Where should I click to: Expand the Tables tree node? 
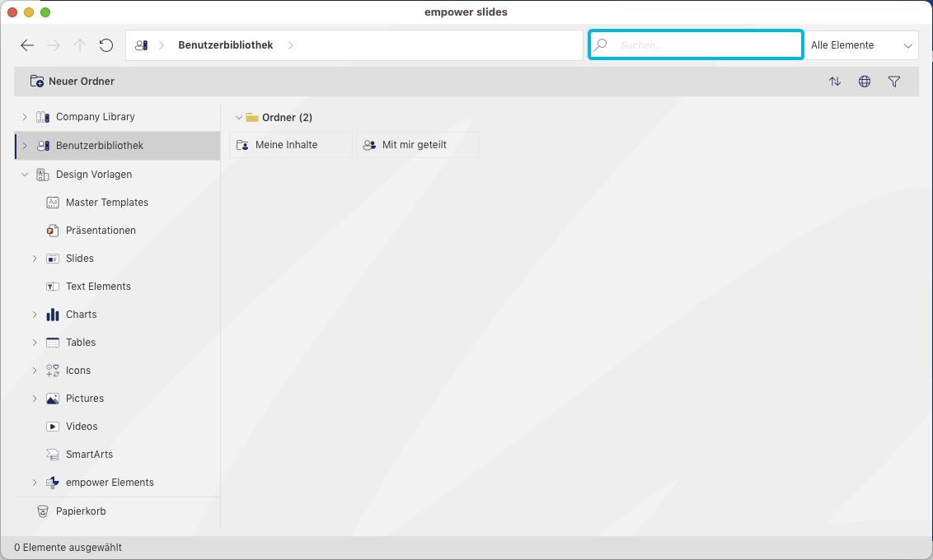click(x=35, y=343)
